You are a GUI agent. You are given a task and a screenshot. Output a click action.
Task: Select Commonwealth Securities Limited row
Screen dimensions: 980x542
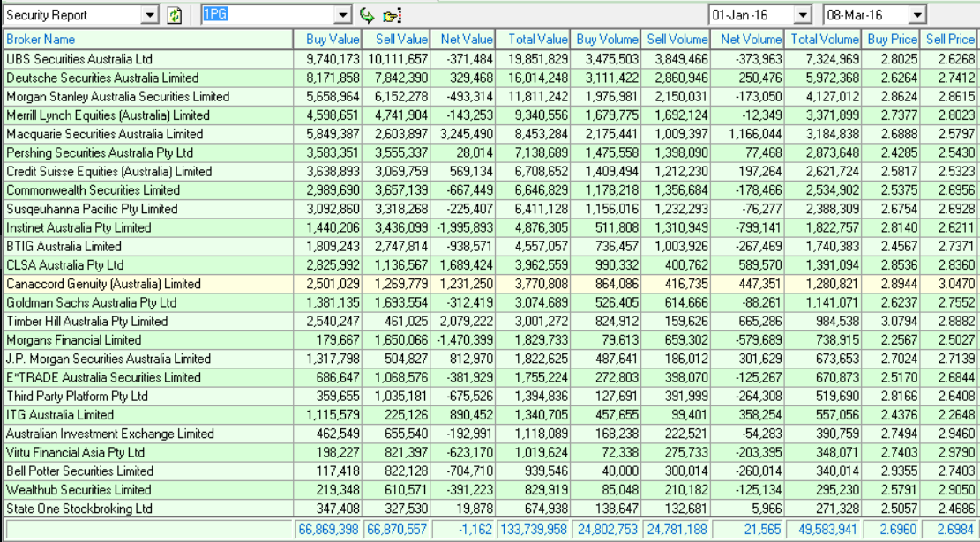click(x=490, y=190)
